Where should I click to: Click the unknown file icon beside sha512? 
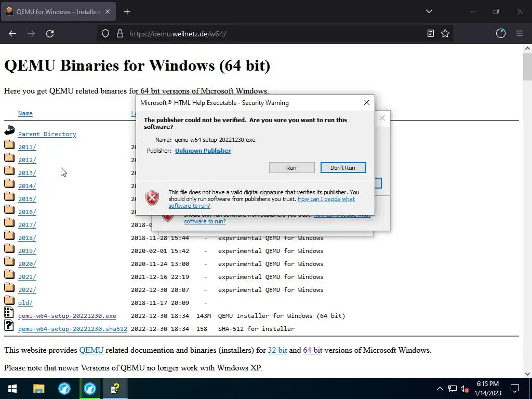[9, 325]
